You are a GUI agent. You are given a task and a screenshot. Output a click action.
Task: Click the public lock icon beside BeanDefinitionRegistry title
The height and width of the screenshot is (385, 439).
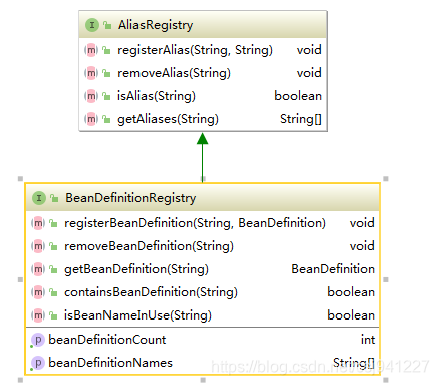click(x=54, y=198)
